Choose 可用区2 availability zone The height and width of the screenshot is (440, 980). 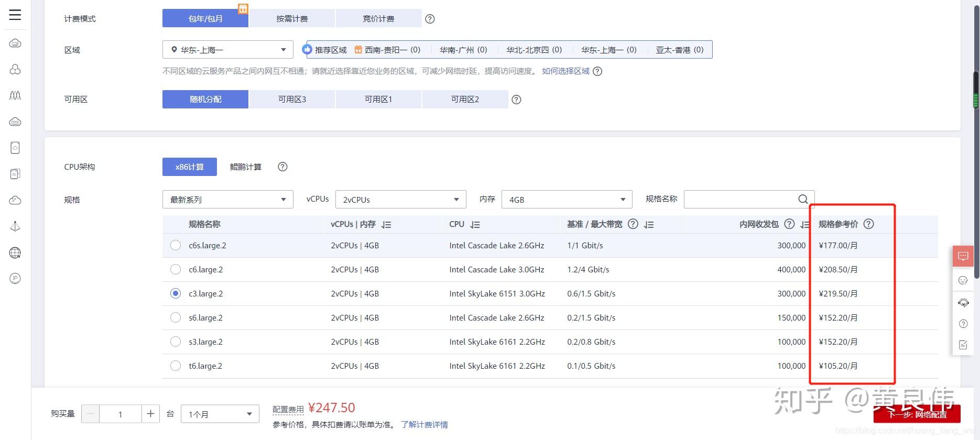(465, 99)
